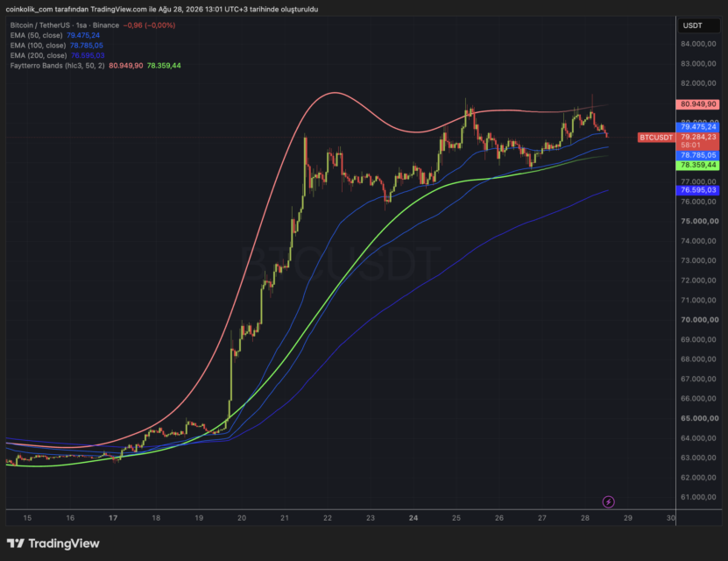Click the purple lightning bolt icon
728x561 pixels.
[x=608, y=501]
